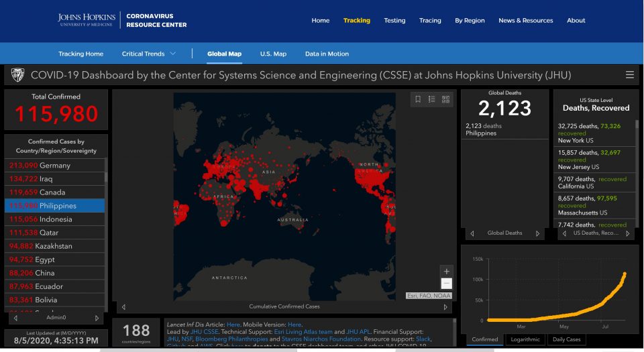Click the Data in Motion link
This screenshot has width=644, height=352.
327,54
